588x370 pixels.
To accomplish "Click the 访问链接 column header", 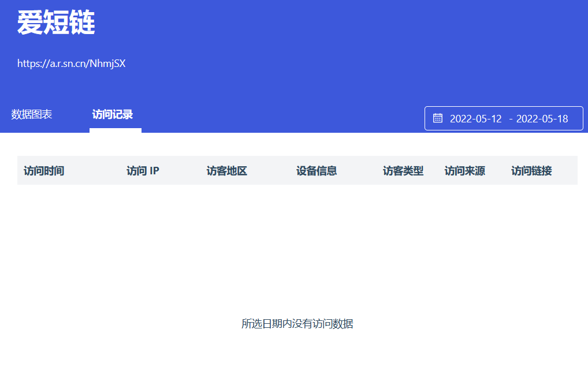I will coord(532,171).
